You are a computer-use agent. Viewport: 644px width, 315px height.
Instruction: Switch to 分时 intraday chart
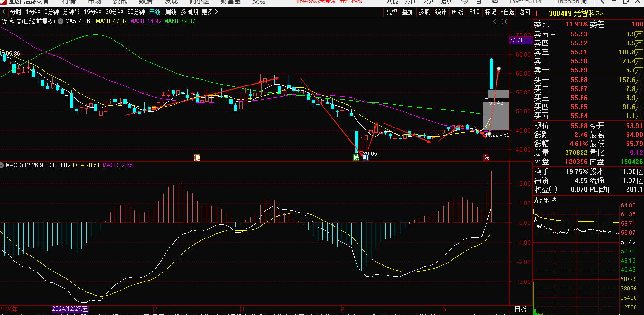pos(16,12)
